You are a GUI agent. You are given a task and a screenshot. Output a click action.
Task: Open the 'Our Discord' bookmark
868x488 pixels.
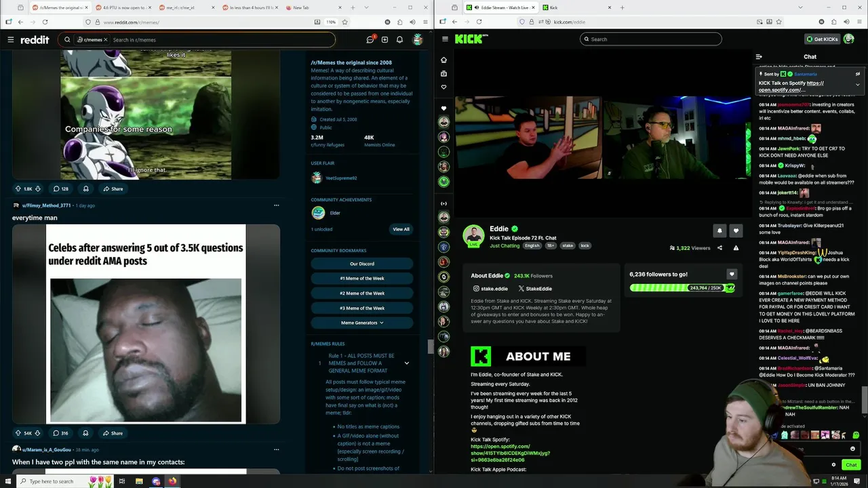point(362,264)
